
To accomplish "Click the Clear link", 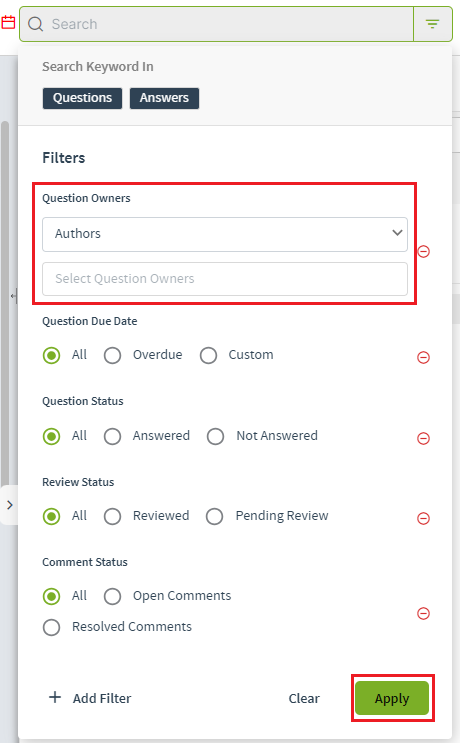I will pos(304,698).
